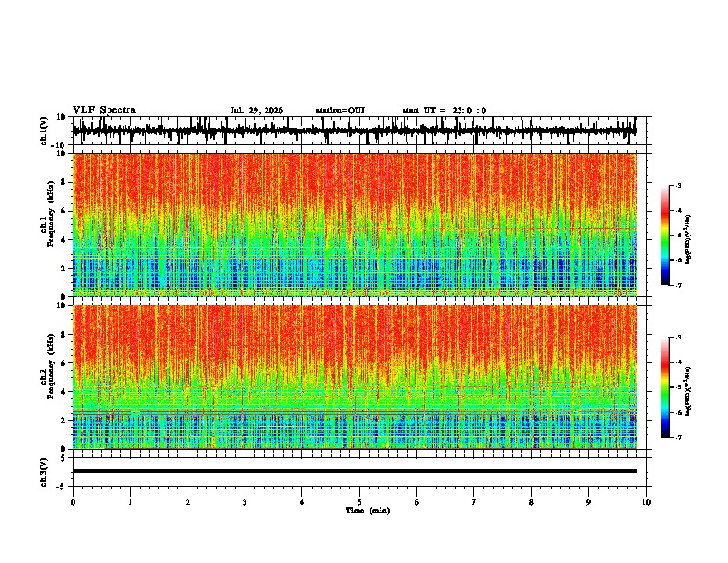Image resolution: width=728 pixels, height=563 pixels.
Task: Click the "station=OUI" header label
Action: click(x=340, y=110)
